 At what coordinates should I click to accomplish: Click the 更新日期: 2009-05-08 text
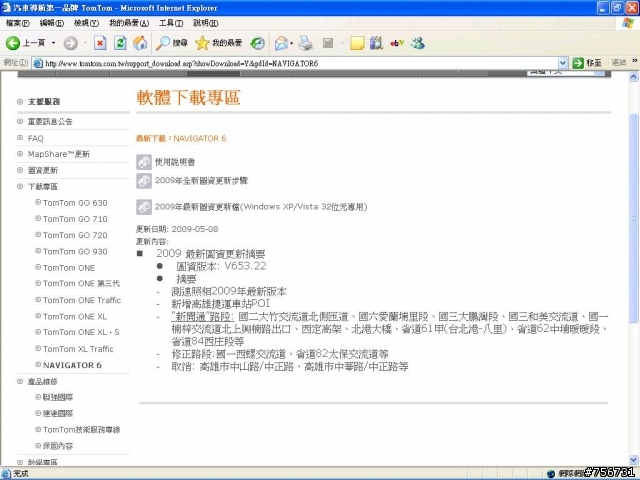coord(177,229)
